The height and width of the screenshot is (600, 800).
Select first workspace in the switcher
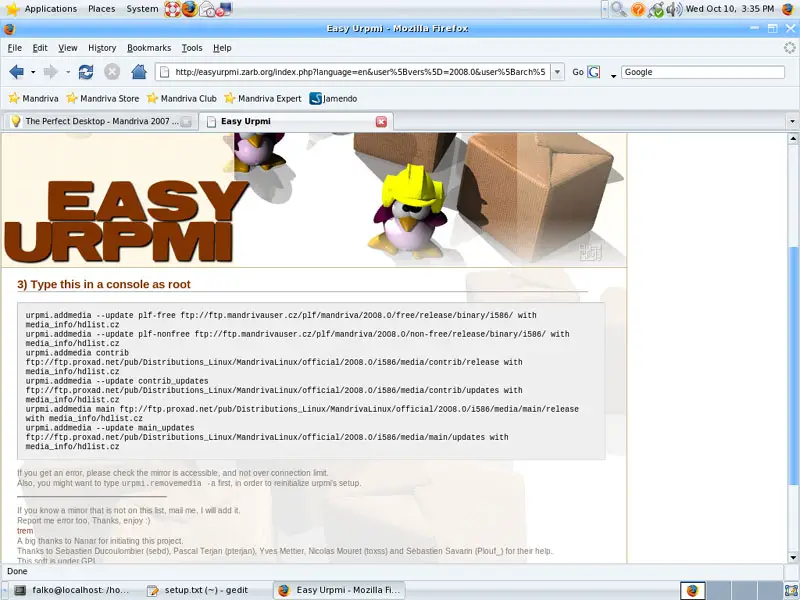tap(692, 590)
